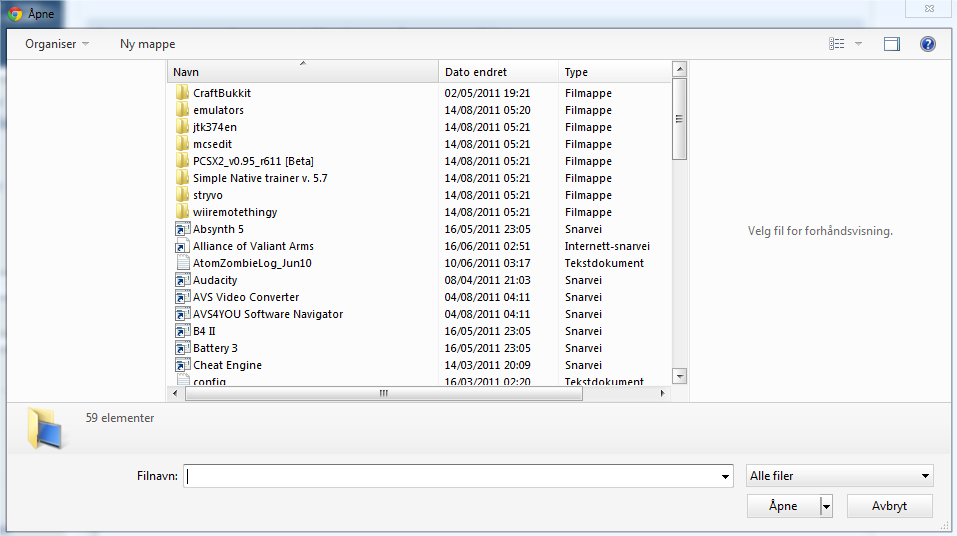Click the horizontal scrollbar thumb
The width and height of the screenshot is (957, 536).
[x=383, y=393]
